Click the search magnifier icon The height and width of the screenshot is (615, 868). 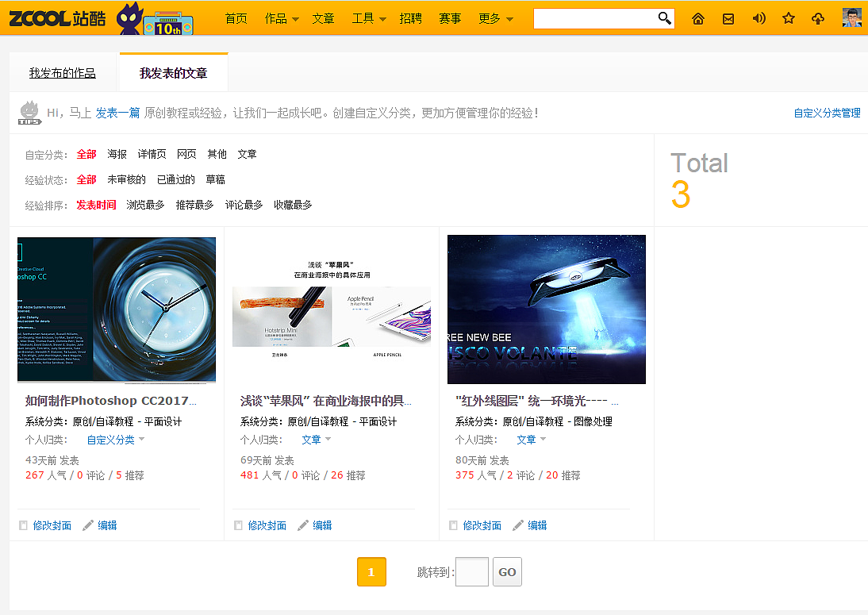[x=664, y=18]
